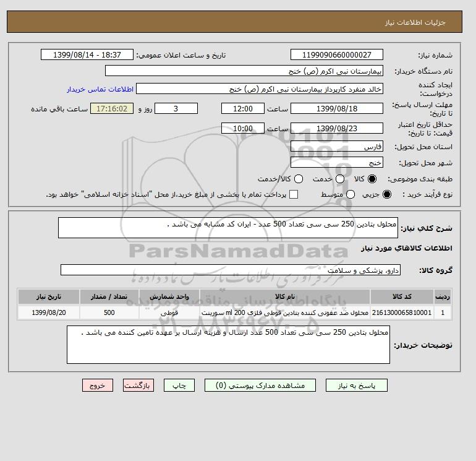Image resolution: width=476 pixels, height=461 pixels.
Task: Click the کد کالا column header
Action: click(402, 296)
